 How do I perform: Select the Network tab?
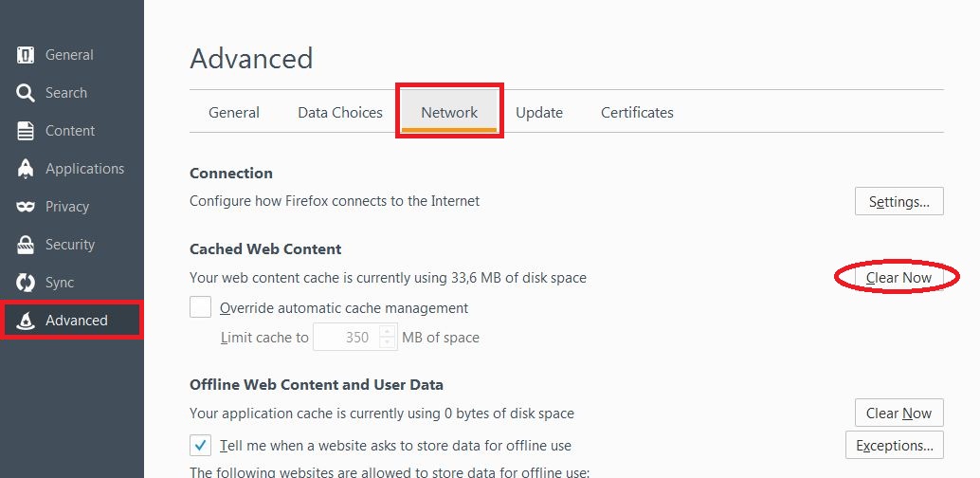449,113
